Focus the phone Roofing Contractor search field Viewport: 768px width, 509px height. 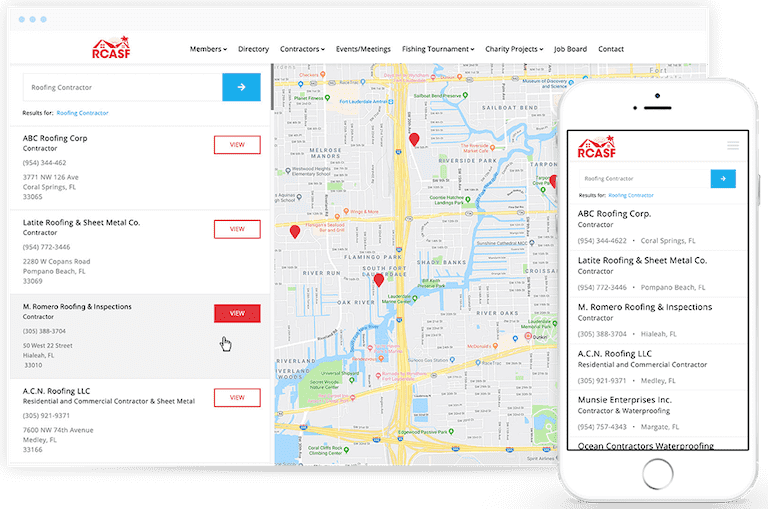coord(645,179)
